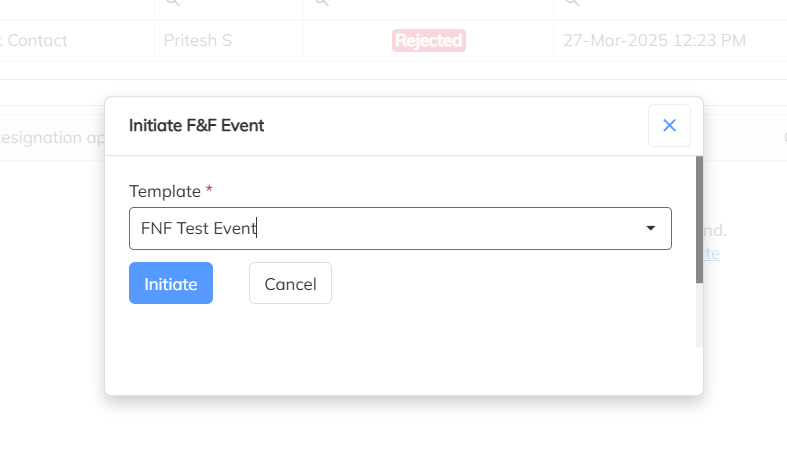Image resolution: width=787 pixels, height=471 pixels.
Task: Click the dialog's vertical scrollbar thumb
Action: click(699, 220)
